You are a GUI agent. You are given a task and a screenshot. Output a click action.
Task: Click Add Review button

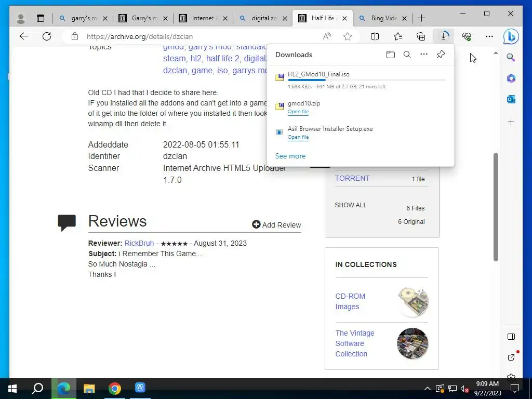[276, 224]
